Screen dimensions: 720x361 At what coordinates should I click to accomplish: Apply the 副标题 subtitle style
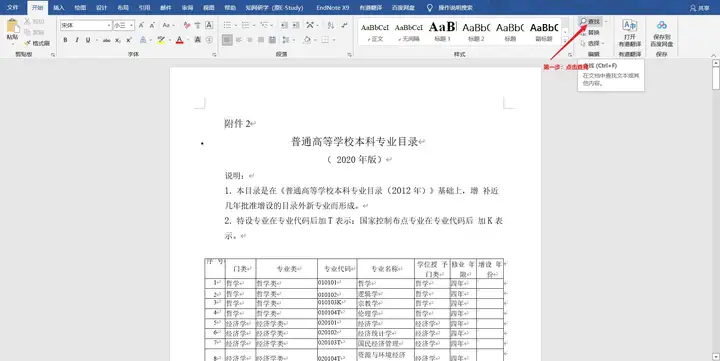pyautogui.click(x=544, y=31)
